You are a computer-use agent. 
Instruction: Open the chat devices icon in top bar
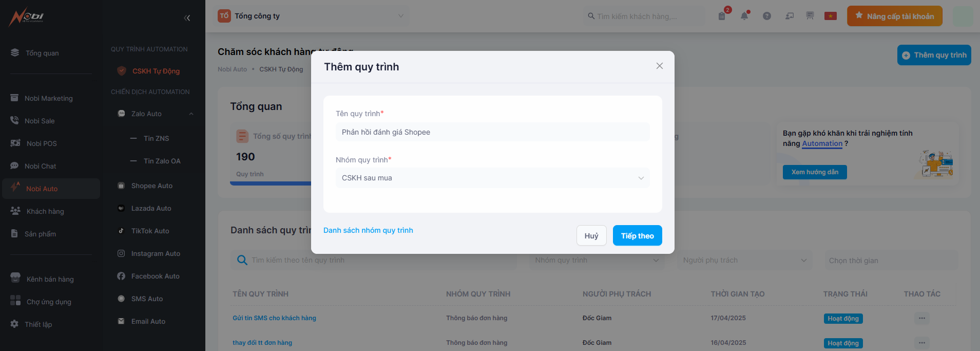pos(790,16)
